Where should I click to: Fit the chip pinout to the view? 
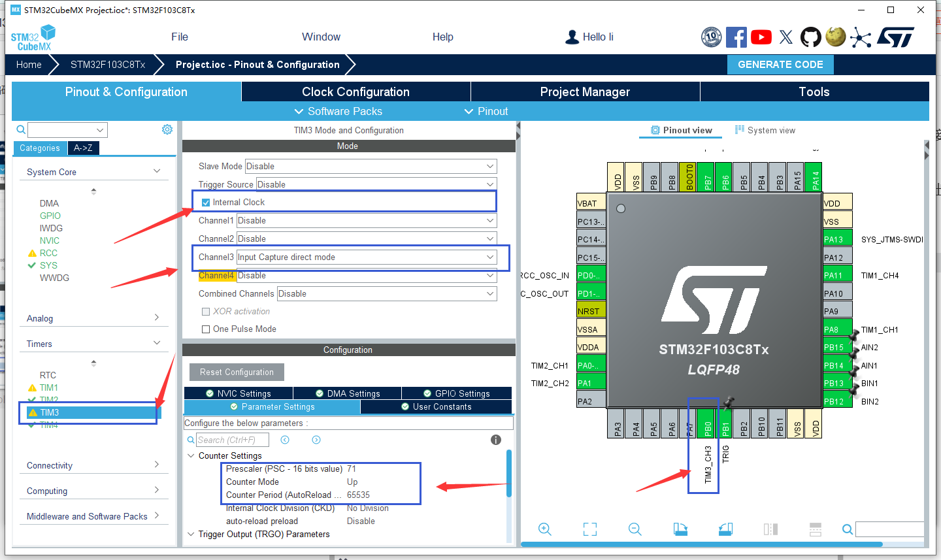(x=590, y=529)
